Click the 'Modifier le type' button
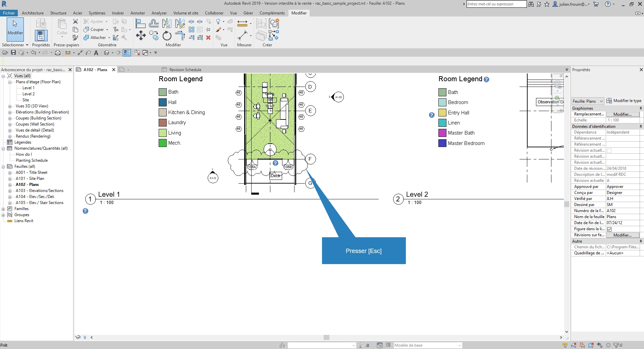The height and width of the screenshot is (349, 644). (x=624, y=101)
